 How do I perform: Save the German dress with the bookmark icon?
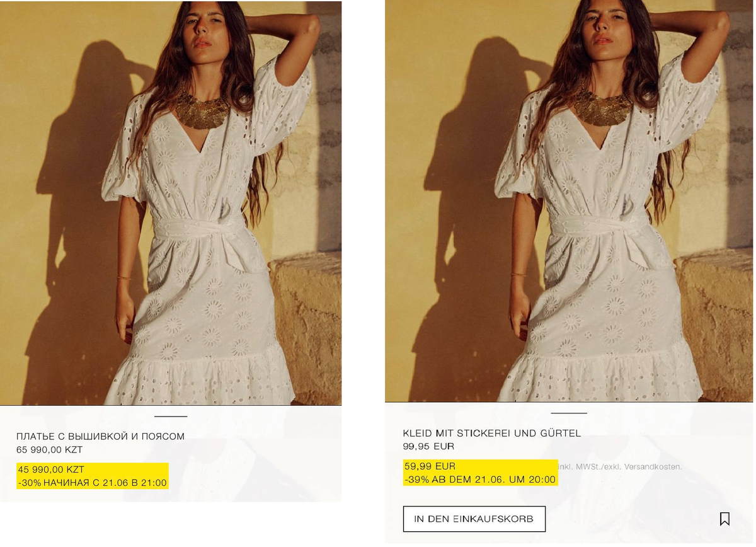[724, 519]
